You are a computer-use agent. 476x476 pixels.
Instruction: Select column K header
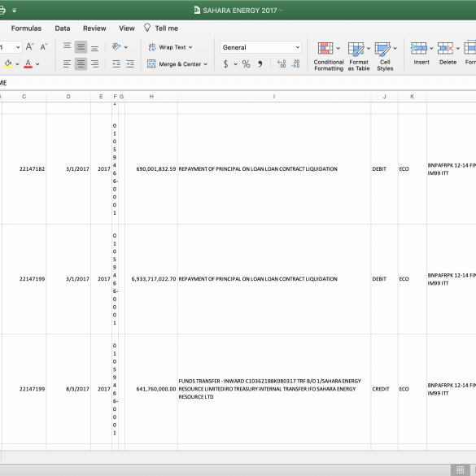(413, 97)
